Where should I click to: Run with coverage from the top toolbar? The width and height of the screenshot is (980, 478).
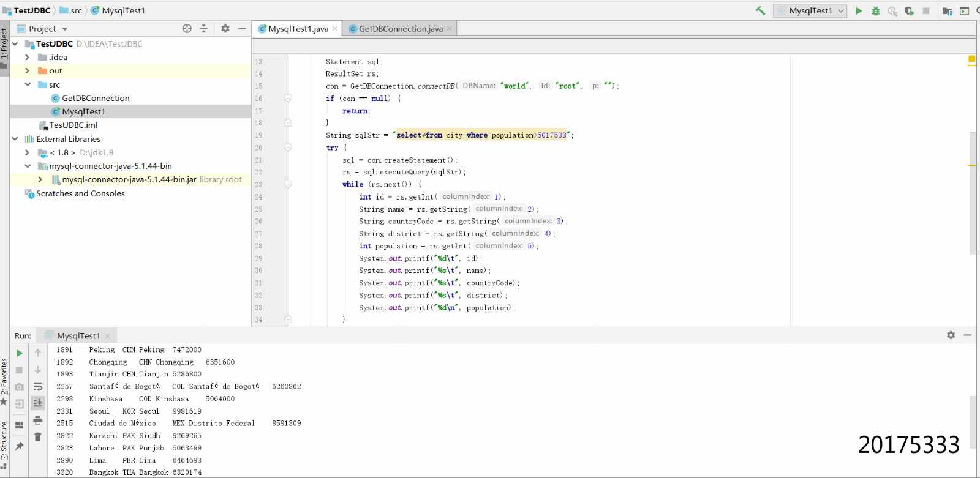(909, 10)
